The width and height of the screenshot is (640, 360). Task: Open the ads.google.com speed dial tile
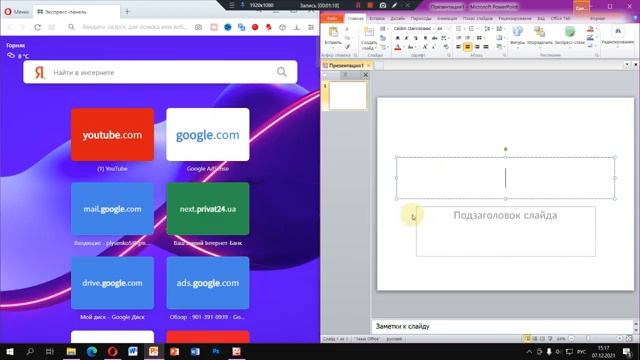pos(208,283)
